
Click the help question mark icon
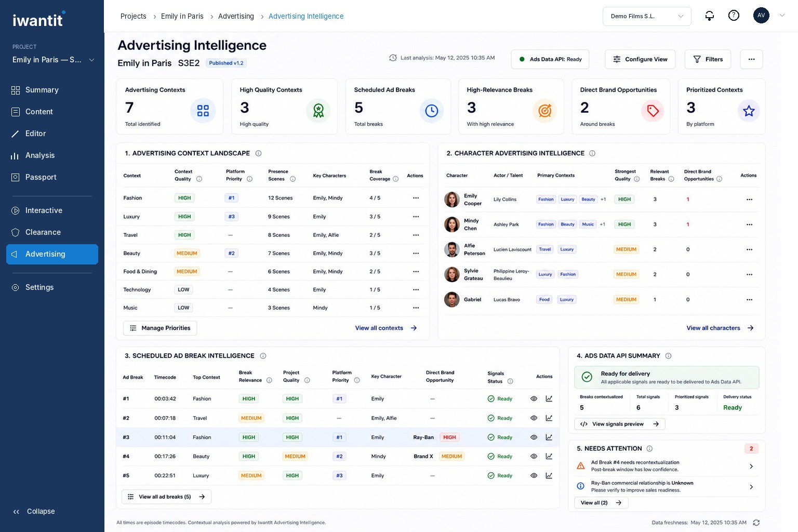734,16
